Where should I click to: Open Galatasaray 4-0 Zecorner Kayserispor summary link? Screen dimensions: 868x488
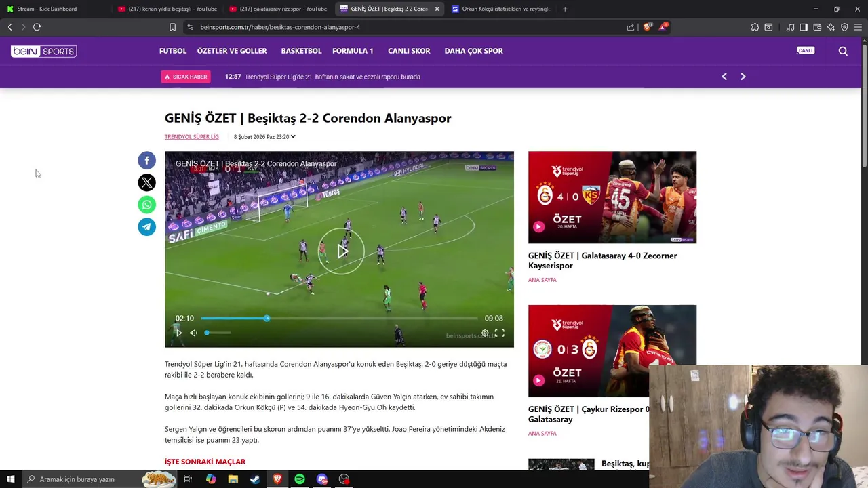pos(602,260)
